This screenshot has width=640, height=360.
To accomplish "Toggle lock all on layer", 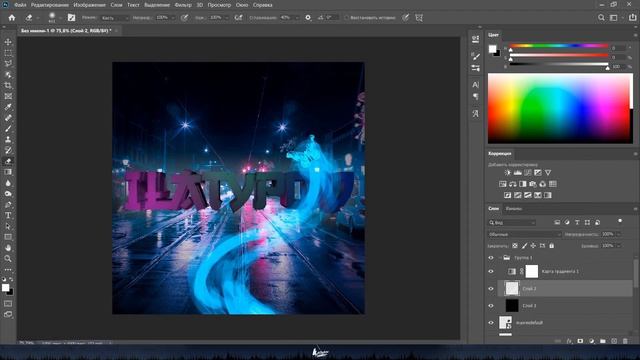I will (x=552, y=246).
